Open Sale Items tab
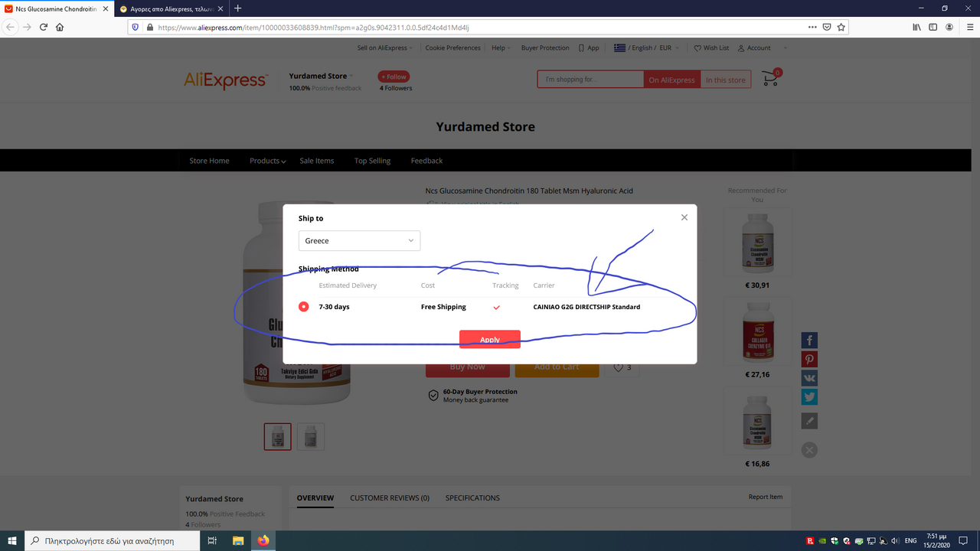The width and height of the screenshot is (980, 551). coord(317,161)
